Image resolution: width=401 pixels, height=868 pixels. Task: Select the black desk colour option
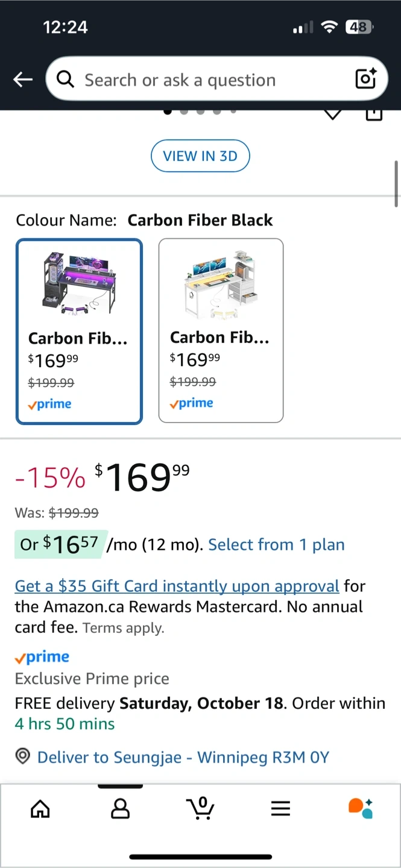pyautogui.click(x=79, y=331)
